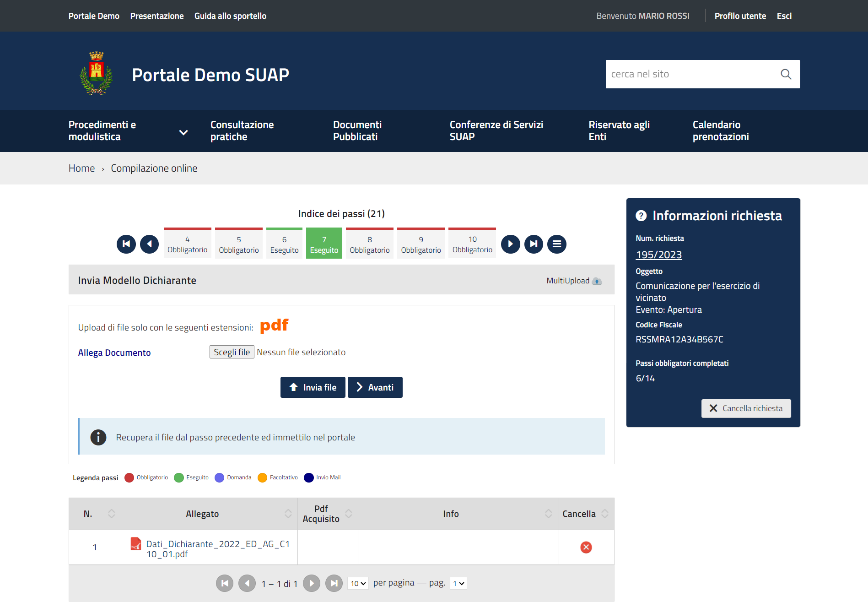868x613 pixels.
Task: Go to previous step arrow in index
Action: [149, 244]
